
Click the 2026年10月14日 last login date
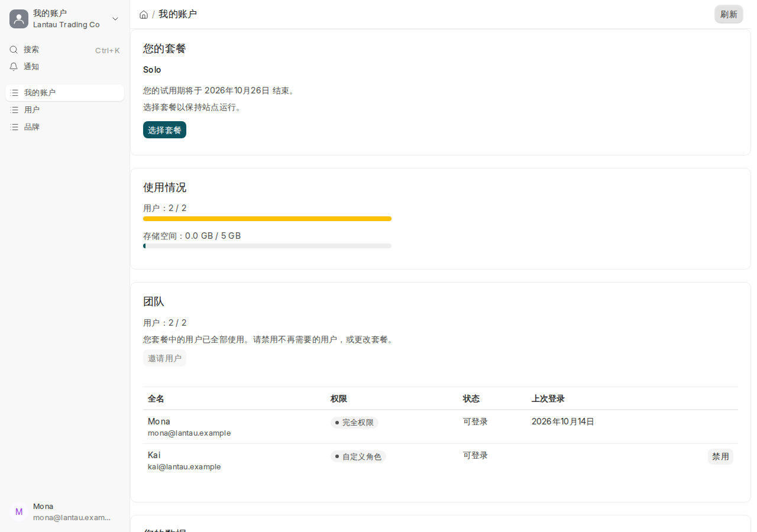click(x=563, y=421)
